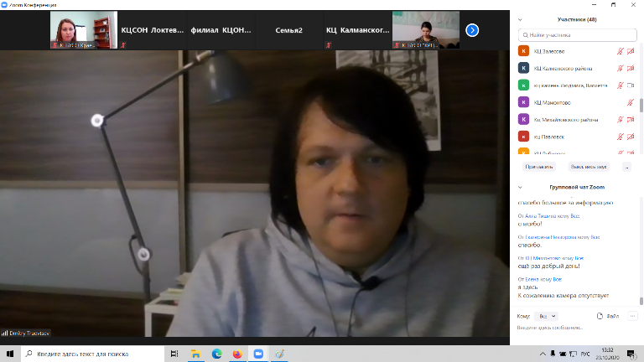Open Task View on the taskbar
Screen dimensions: 644x362
coord(174,354)
